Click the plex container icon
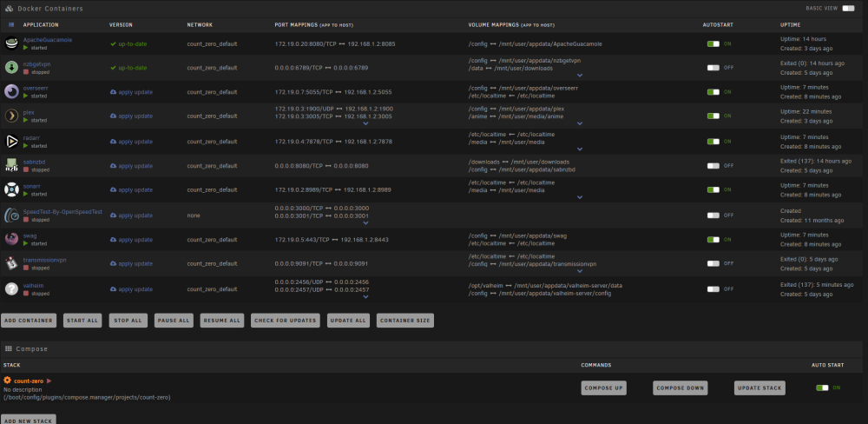The image size is (868, 424). click(x=11, y=116)
